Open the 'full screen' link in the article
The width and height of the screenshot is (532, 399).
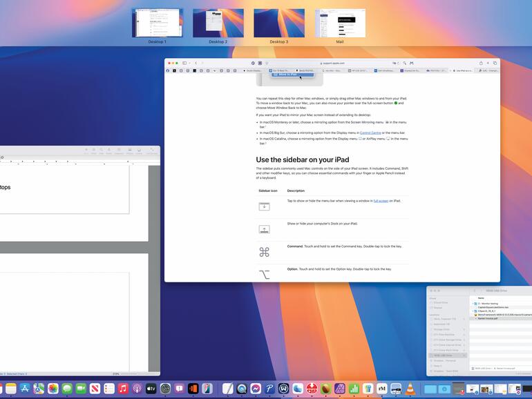click(381, 201)
